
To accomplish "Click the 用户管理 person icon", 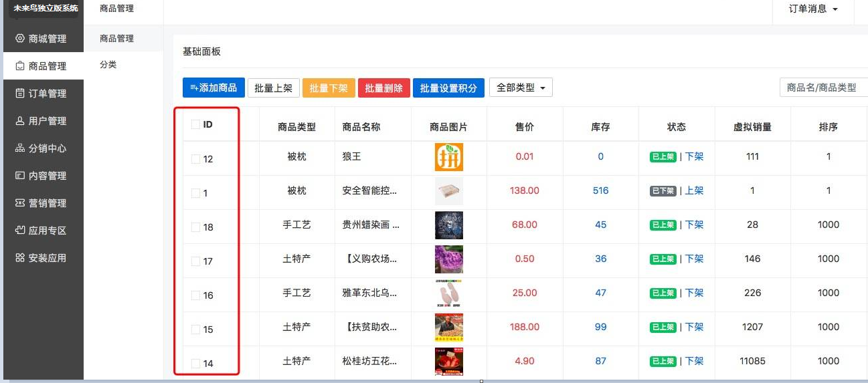I will tap(20, 121).
